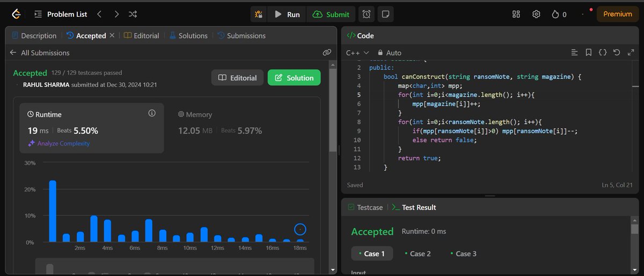Click the format code icon
This screenshot has width=644, height=276.
574,53
